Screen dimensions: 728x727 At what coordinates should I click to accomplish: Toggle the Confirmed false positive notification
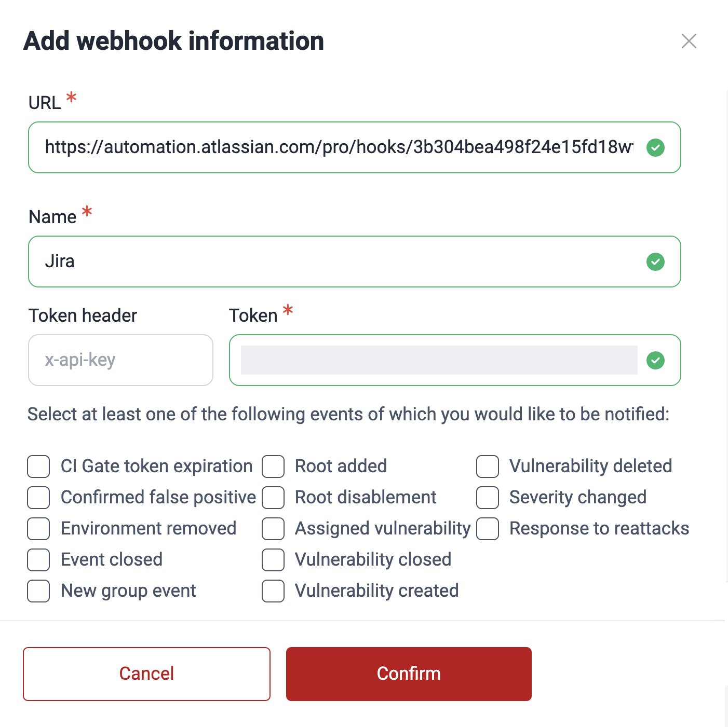coord(38,497)
